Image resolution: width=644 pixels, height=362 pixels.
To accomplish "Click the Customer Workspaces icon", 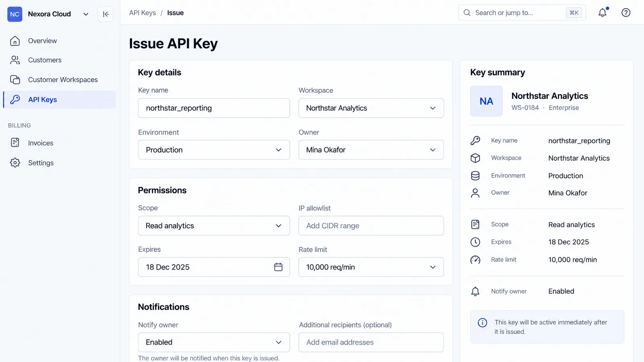I will (15, 80).
